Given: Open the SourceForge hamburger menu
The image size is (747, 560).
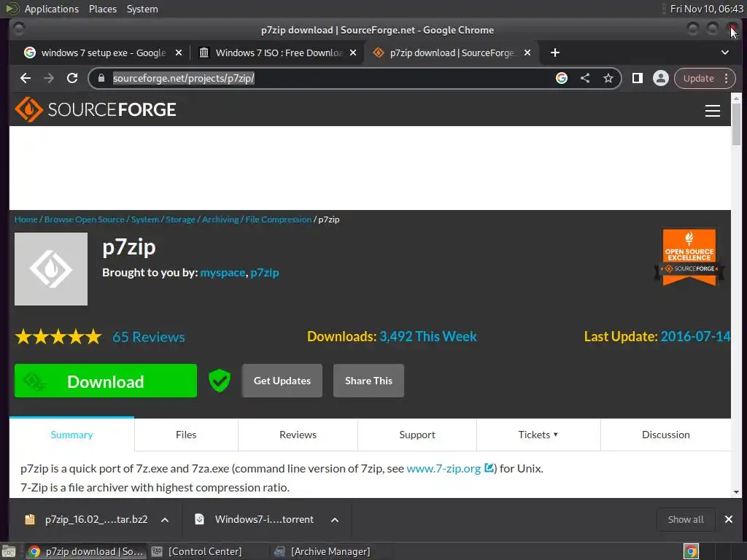Looking at the screenshot, I should [x=713, y=111].
